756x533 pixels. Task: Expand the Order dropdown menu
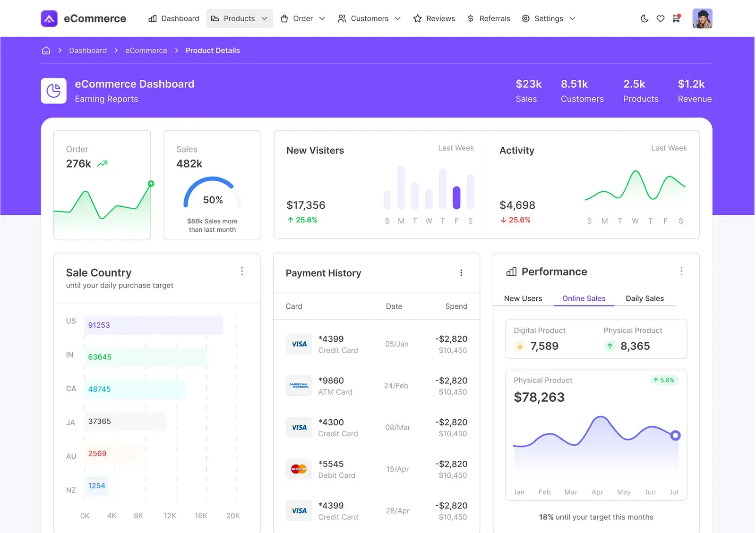pos(302,18)
